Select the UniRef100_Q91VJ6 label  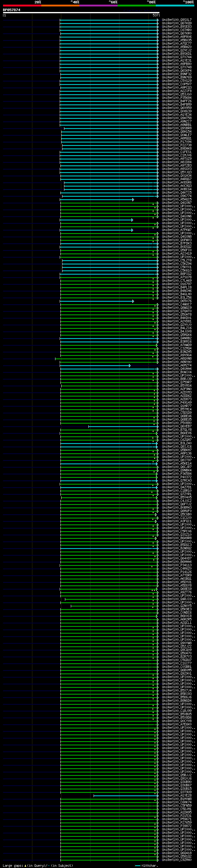pos(177,778)
